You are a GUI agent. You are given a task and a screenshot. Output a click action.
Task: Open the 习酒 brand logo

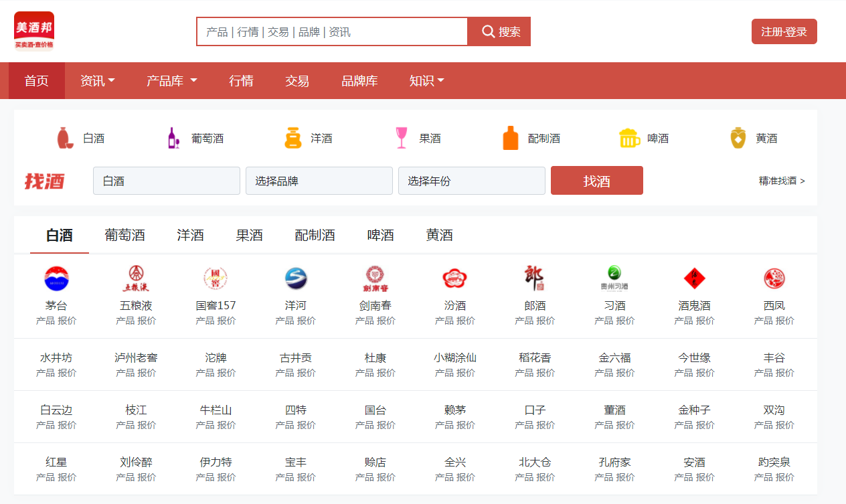pos(614,278)
